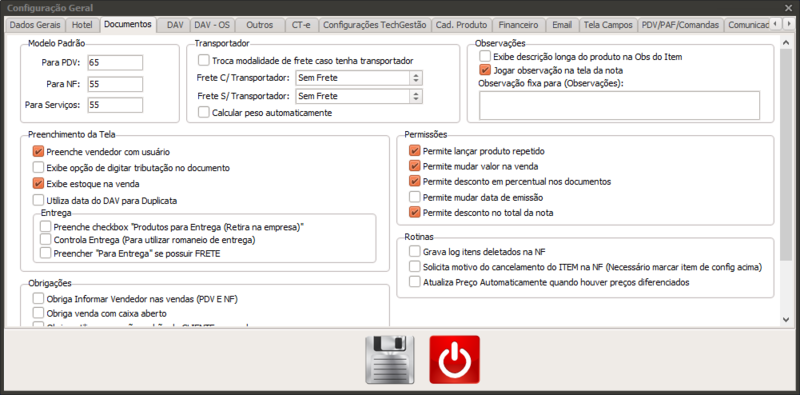Uncheck Exibe estoque na venda

click(38, 183)
